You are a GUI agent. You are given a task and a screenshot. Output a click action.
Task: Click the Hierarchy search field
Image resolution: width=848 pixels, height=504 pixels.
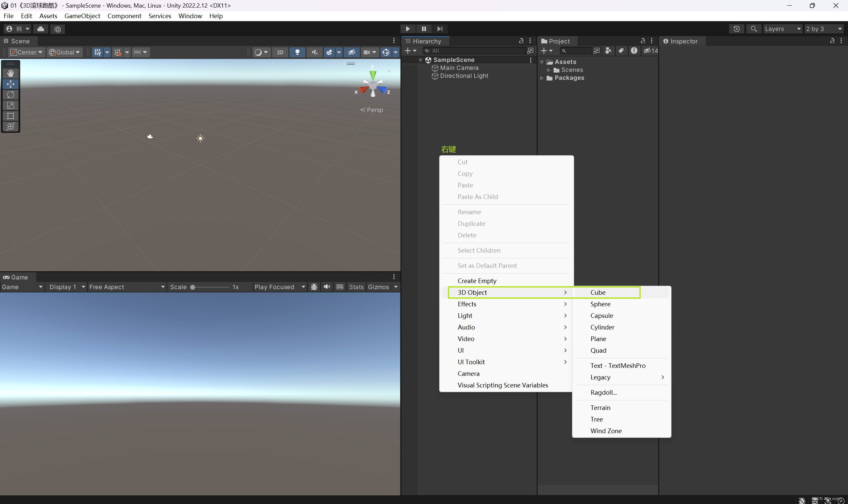(x=476, y=51)
